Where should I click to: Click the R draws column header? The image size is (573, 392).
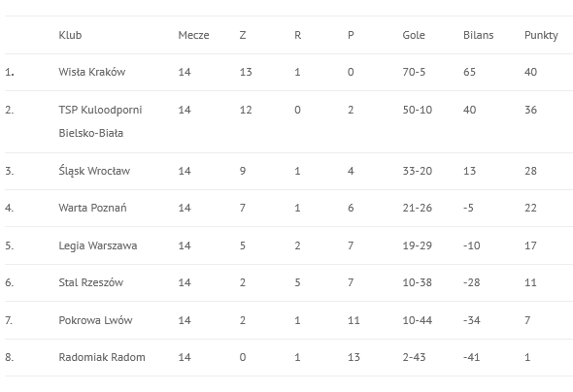click(x=297, y=35)
